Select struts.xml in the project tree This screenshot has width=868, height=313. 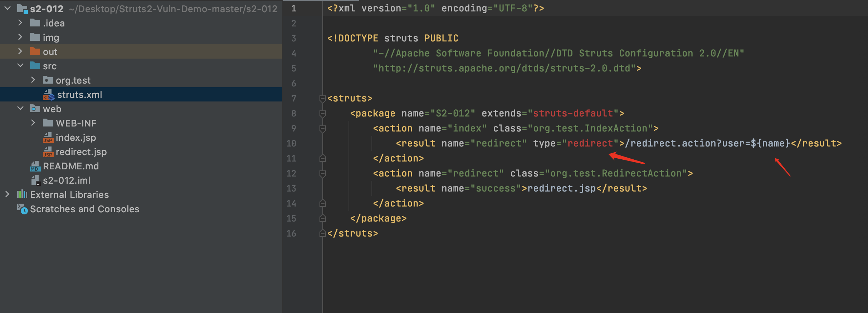click(x=141, y=95)
